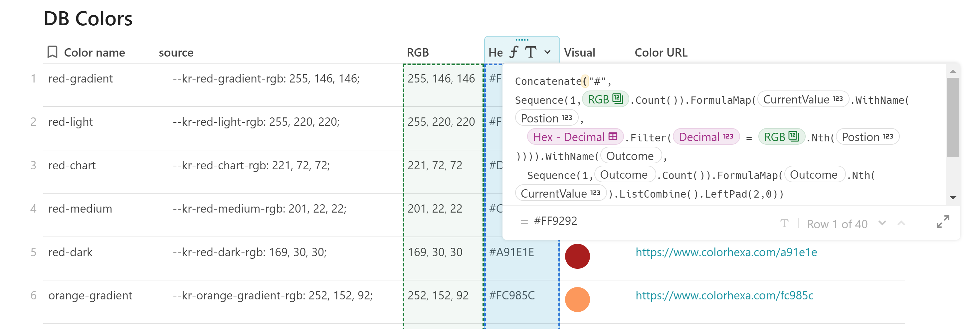Click the orange color circle for orange-gradient
This screenshot has height=329, width=980.
point(577,300)
